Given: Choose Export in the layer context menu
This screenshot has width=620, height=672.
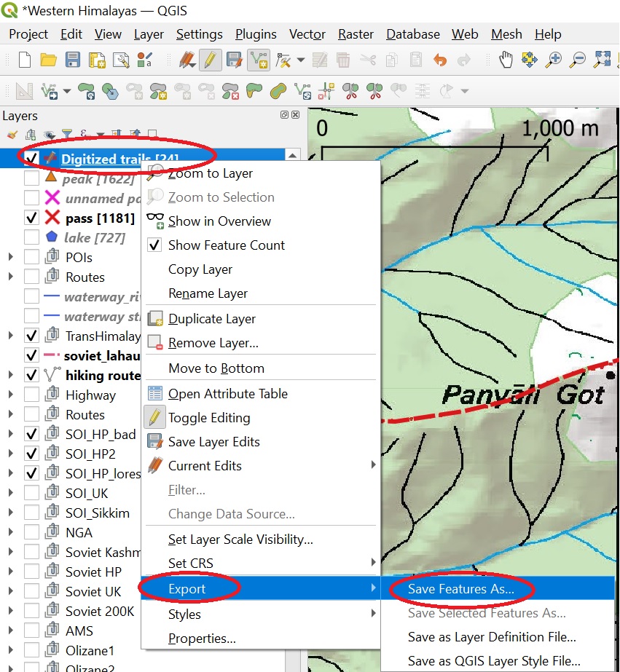Looking at the screenshot, I should click(x=261, y=588).
